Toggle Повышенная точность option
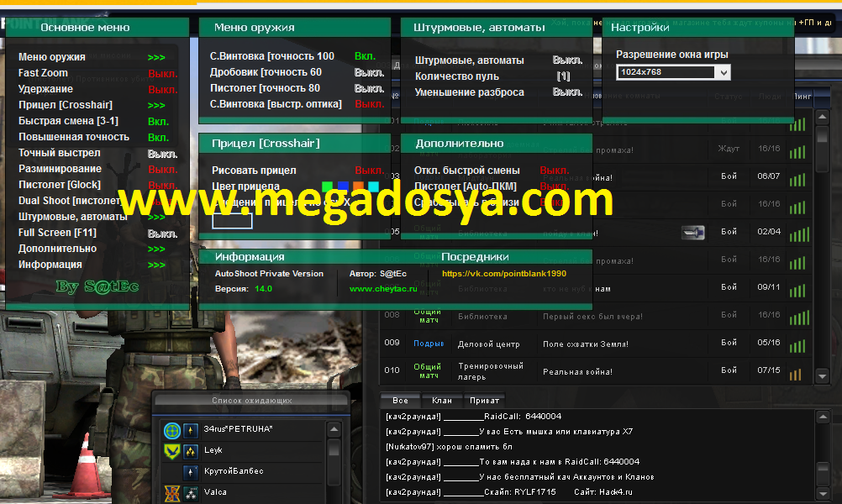842x504 pixels. [159, 138]
